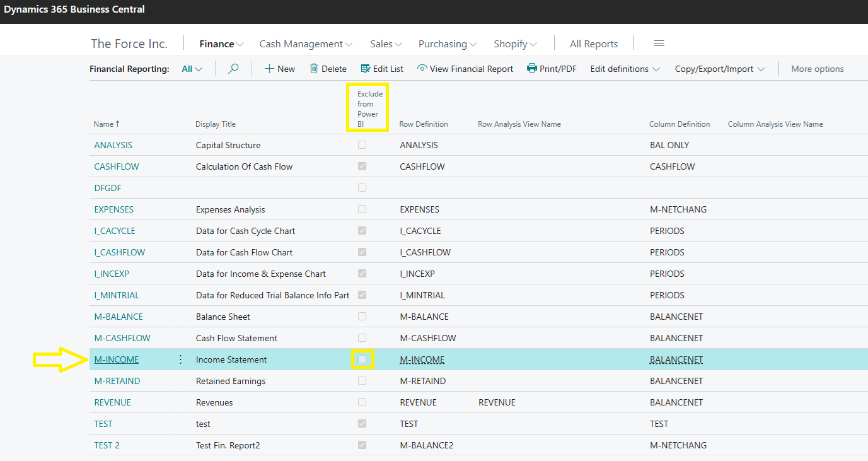The image size is (868, 461).
Task: Toggle Exclude from Power BI for EXPENSES
Action: (x=362, y=209)
